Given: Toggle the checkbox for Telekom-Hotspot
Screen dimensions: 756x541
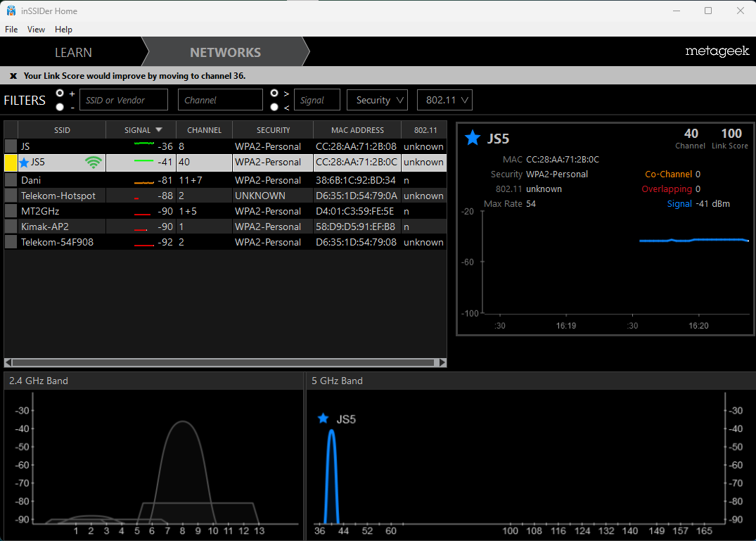Looking at the screenshot, I should pos(11,196).
